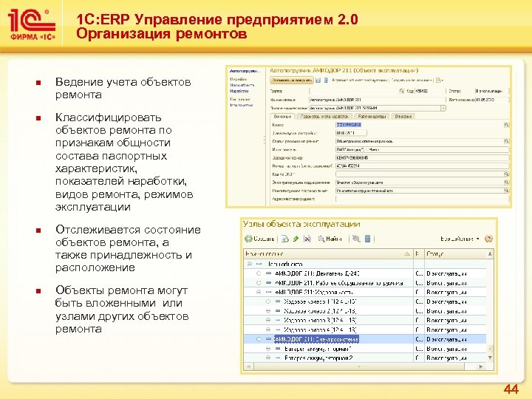Click magnifier icon of Статья расходов на ремонт
532x399 pixels.
click(506, 141)
